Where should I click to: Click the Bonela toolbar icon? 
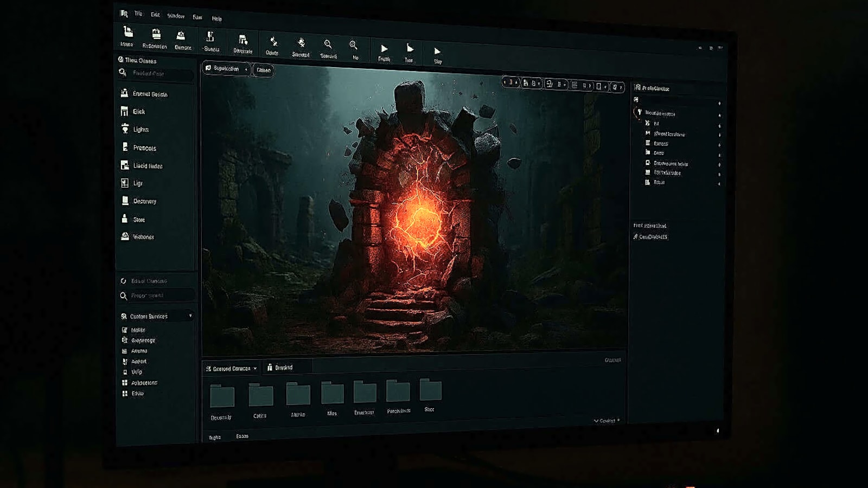[210, 42]
